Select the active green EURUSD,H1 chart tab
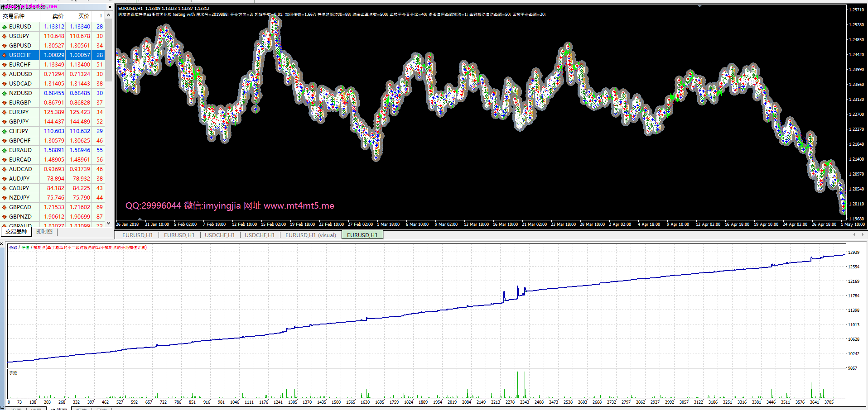Screen dimensions: 868x410 pyautogui.click(x=362, y=235)
